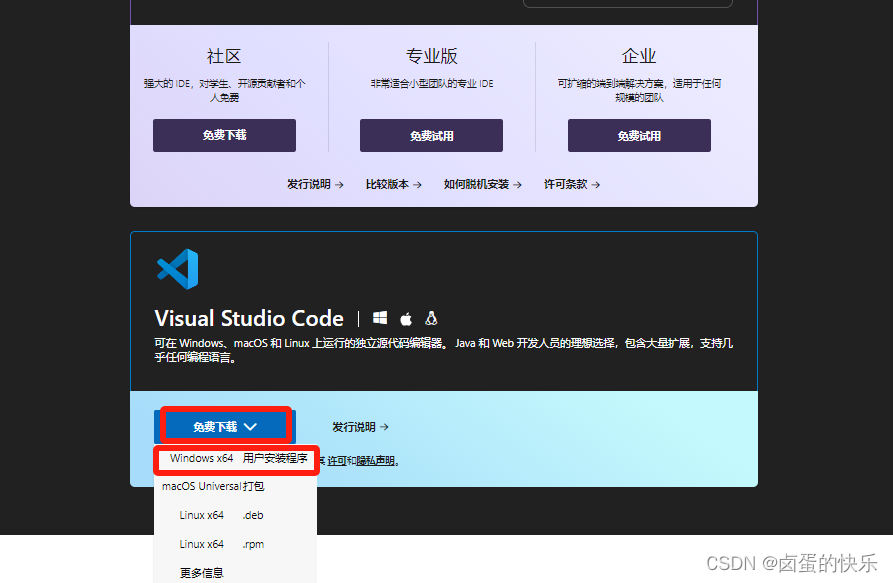Open the 隐私声明 link
893x583 pixels.
point(376,458)
